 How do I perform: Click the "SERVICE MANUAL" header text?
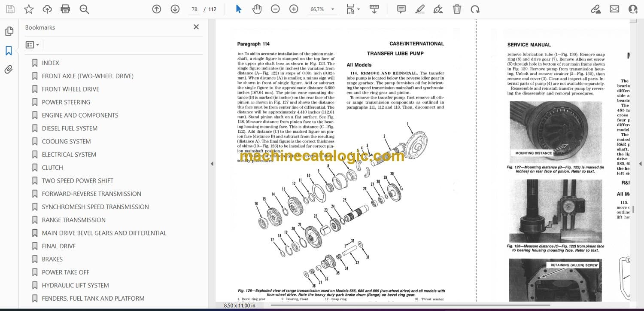click(529, 45)
